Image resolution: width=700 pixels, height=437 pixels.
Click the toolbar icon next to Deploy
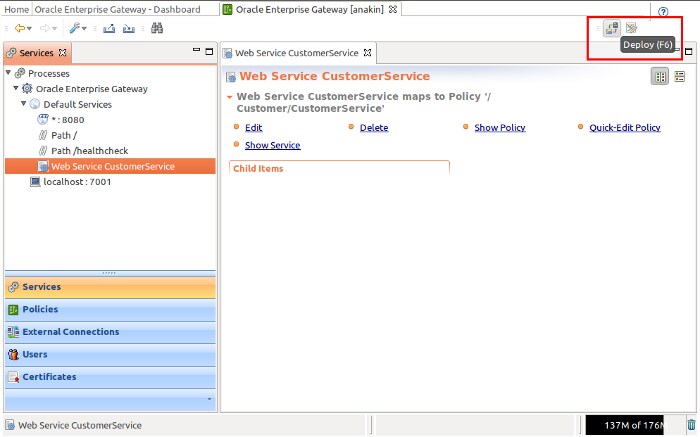pos(631,28)
